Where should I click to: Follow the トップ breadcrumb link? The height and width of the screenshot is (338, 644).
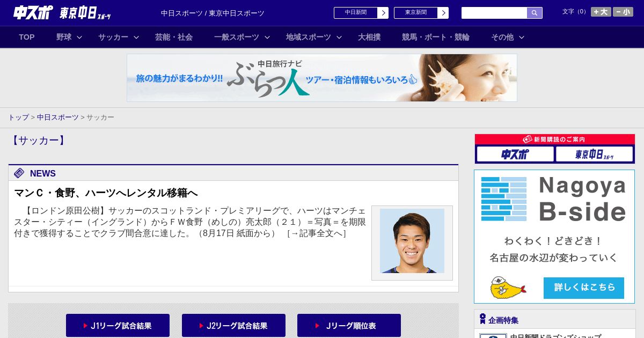click(18, 117)
